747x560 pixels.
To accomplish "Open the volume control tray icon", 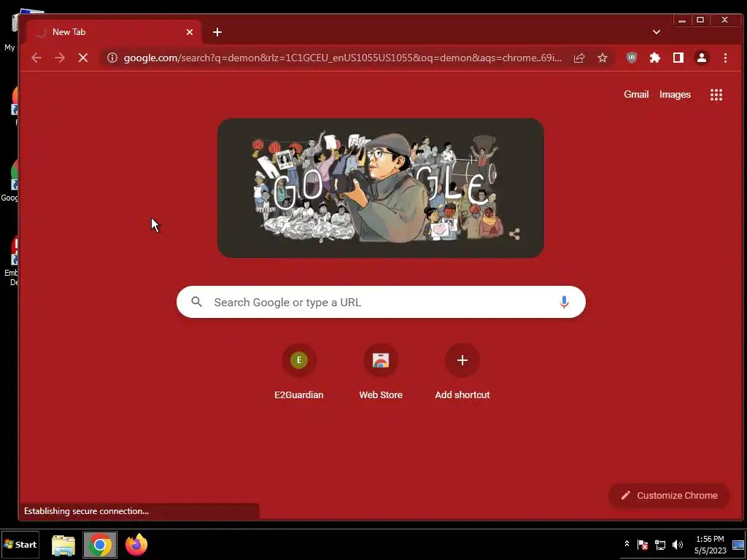I will click(678, 544).
